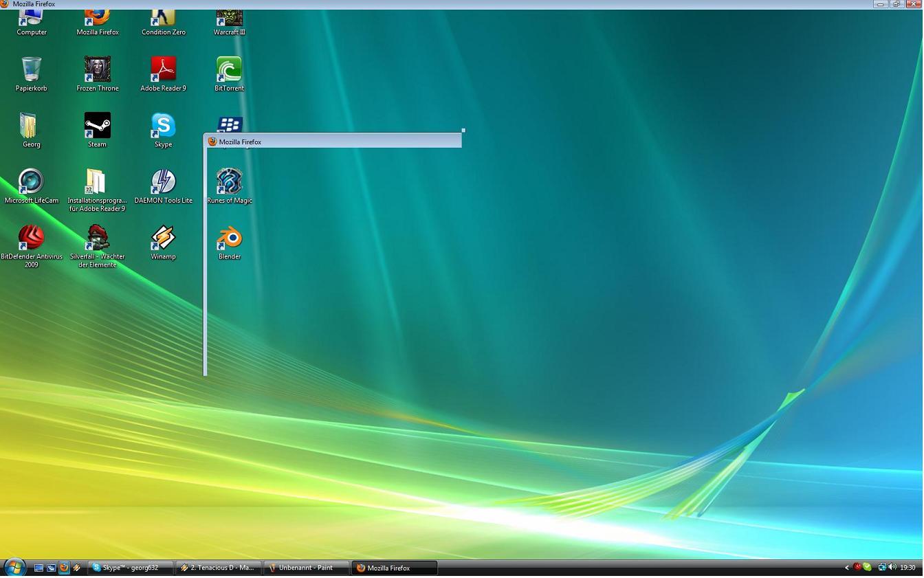The width and height of the screenshot is (924, 578).
Task: Open the network status tray icon
Action: 881,567
